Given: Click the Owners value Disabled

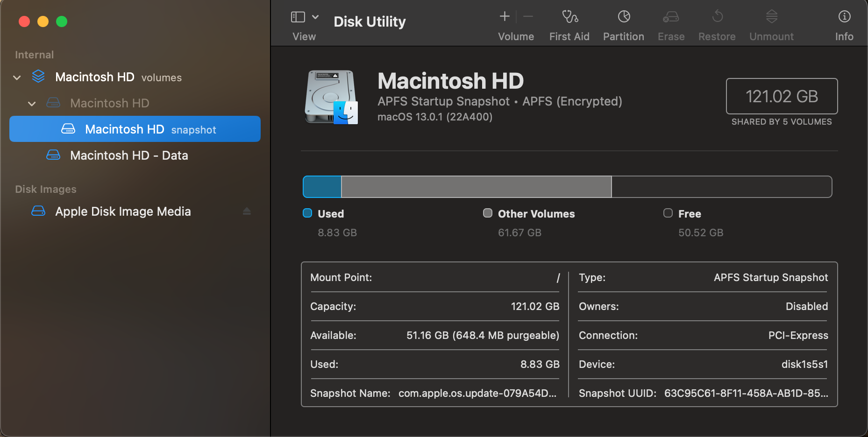Looking at the screenshot, I should coord(807,306).
